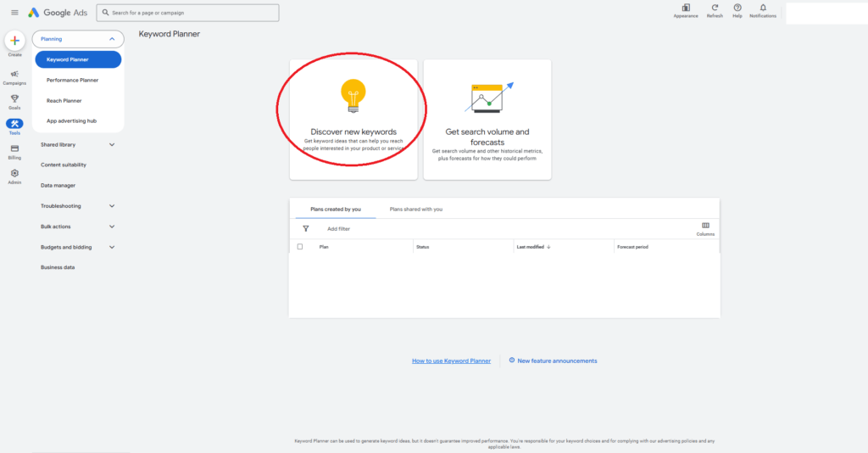
Task: Open Get search volume and forecasts card
Action: 487,120
